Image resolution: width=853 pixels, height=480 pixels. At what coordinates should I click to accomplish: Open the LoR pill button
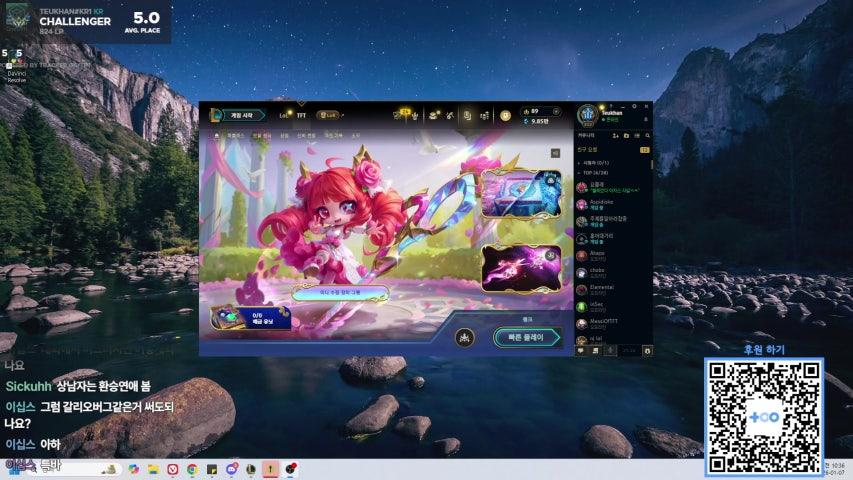click(328, 115)
